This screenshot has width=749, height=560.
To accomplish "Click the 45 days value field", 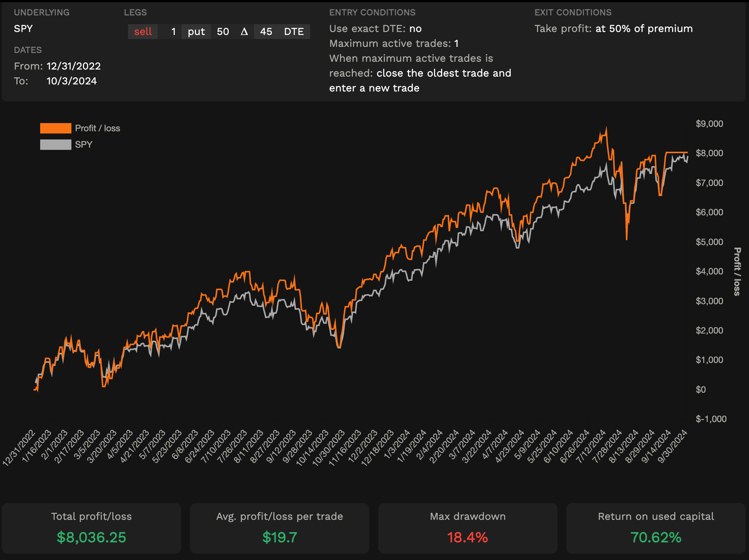I will (x=266, y=32).
